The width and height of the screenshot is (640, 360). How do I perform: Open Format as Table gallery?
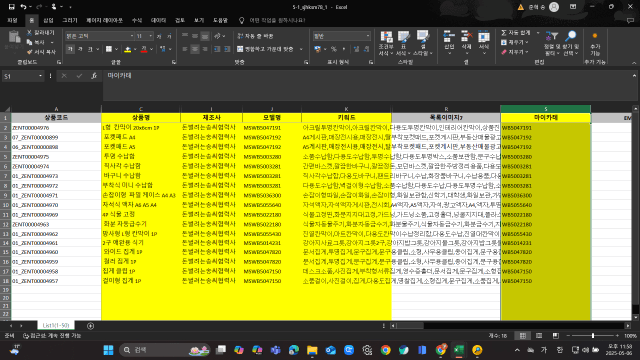[403, 43]
